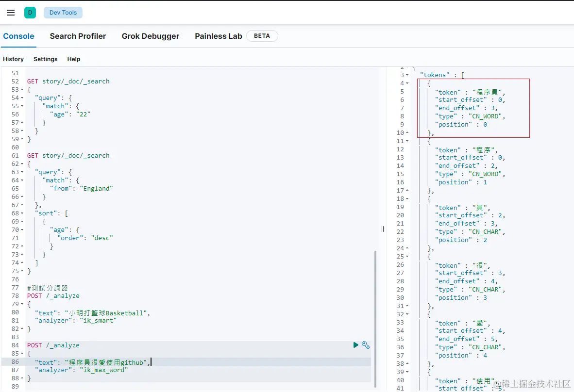Click "position" : 3 in the output
Viewport: 574px width, 392px height.
tap(461, 298)
